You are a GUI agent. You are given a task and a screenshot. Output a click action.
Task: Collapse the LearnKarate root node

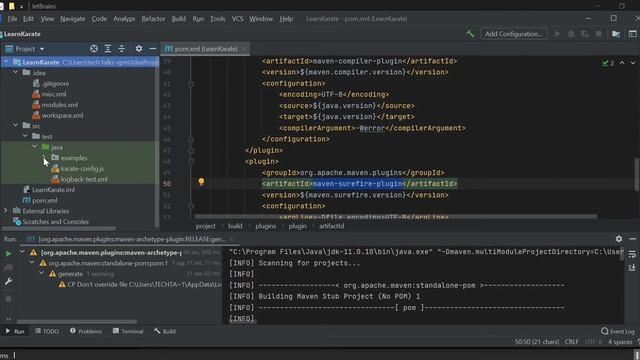[6, 62]
